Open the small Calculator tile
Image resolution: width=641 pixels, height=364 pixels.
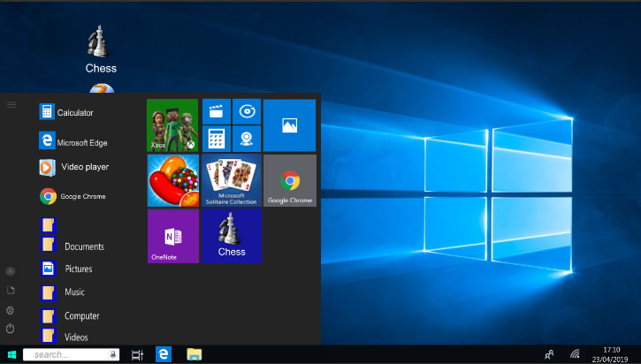coord(217,139)
